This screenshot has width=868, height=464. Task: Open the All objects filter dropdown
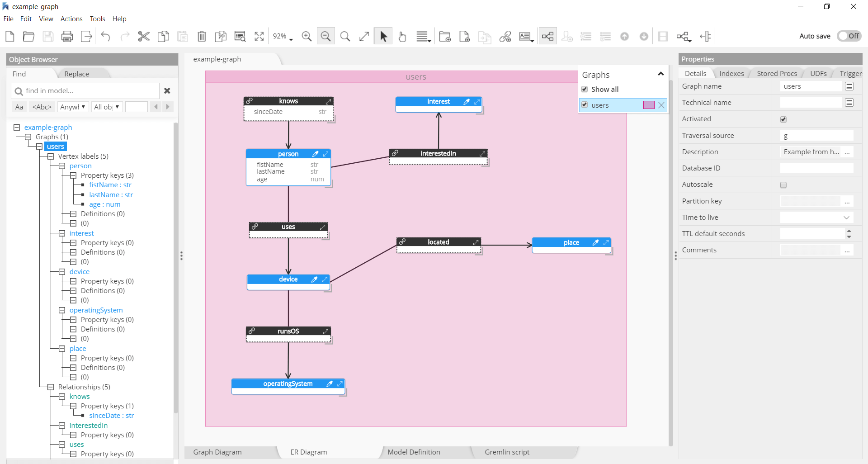pyautogui.click(x=107, y=107)
